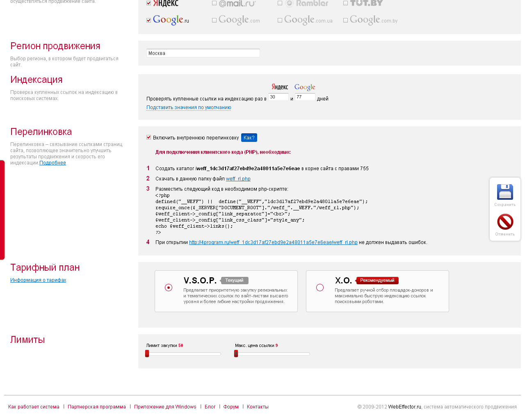Click the Save floppy disk icon

click(x=505, y=192)
